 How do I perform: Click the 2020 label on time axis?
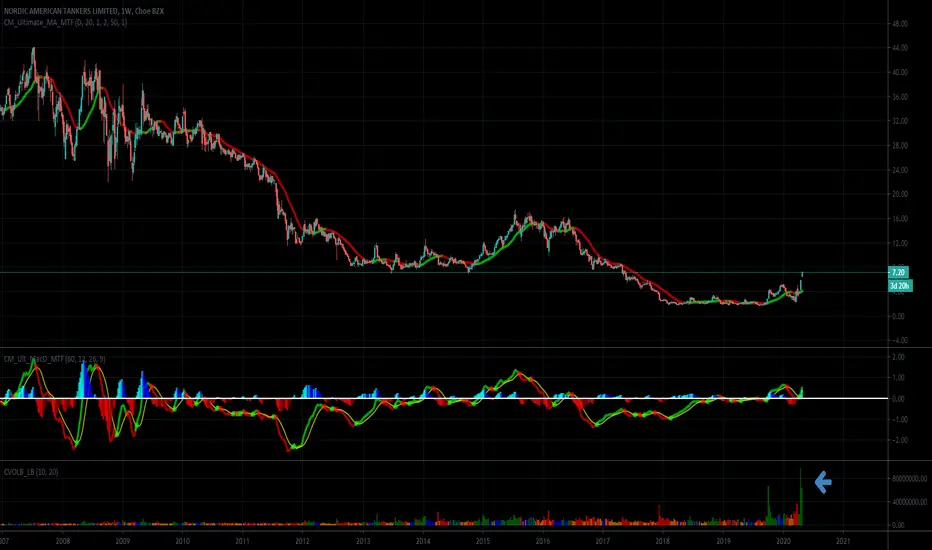coord(783,541)
